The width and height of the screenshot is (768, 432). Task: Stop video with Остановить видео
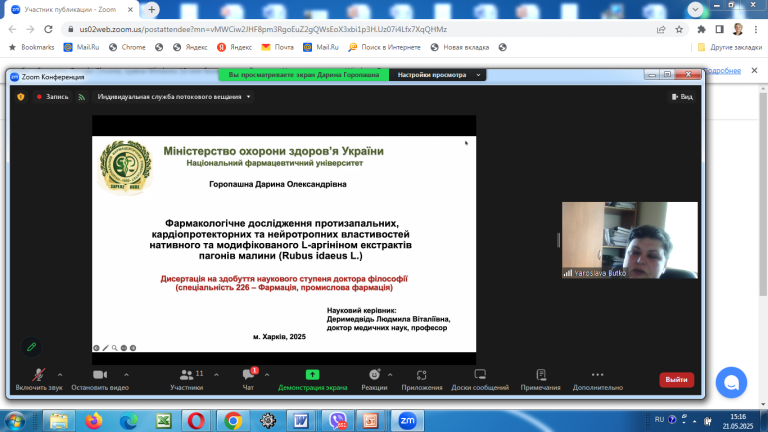click(100, 380)
